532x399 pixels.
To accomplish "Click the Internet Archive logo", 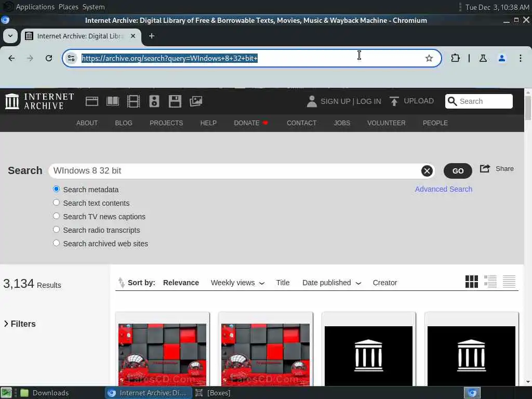I will (x=39, y=101).
